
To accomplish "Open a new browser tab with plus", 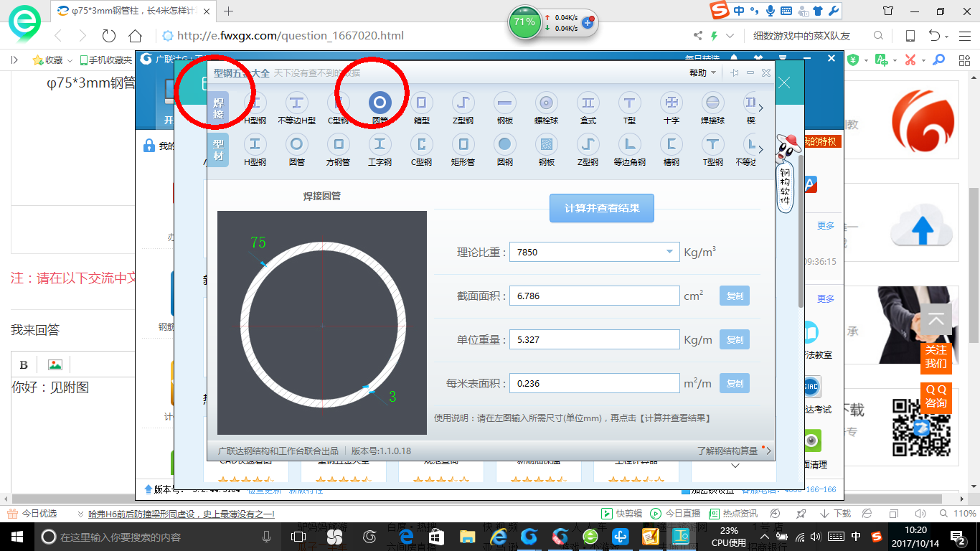I will [x=229, y=11].
